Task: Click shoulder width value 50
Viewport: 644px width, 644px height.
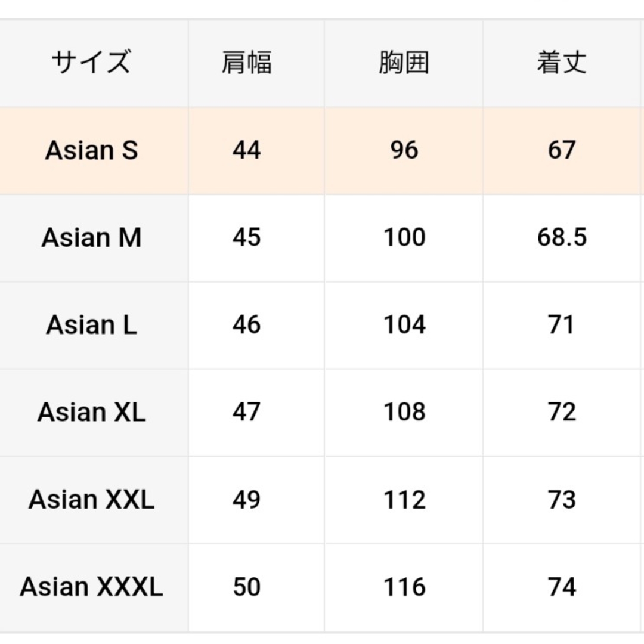Action: point(246,587)
